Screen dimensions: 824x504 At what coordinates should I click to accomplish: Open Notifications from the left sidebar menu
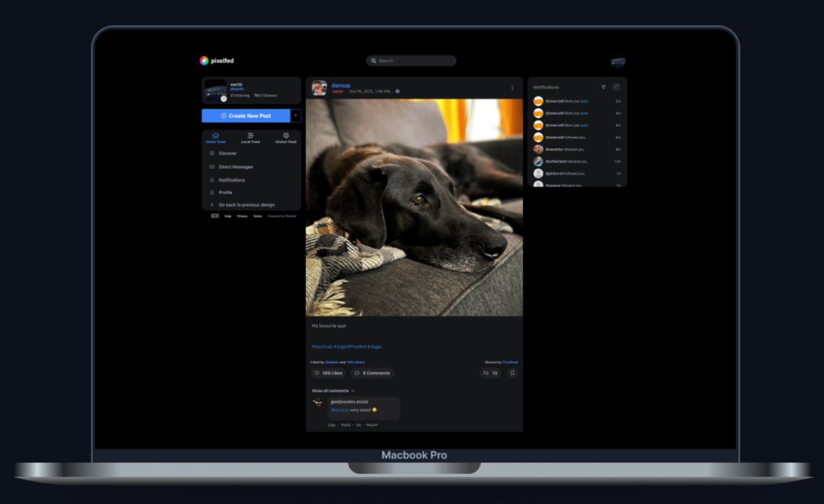click(231, 180)
